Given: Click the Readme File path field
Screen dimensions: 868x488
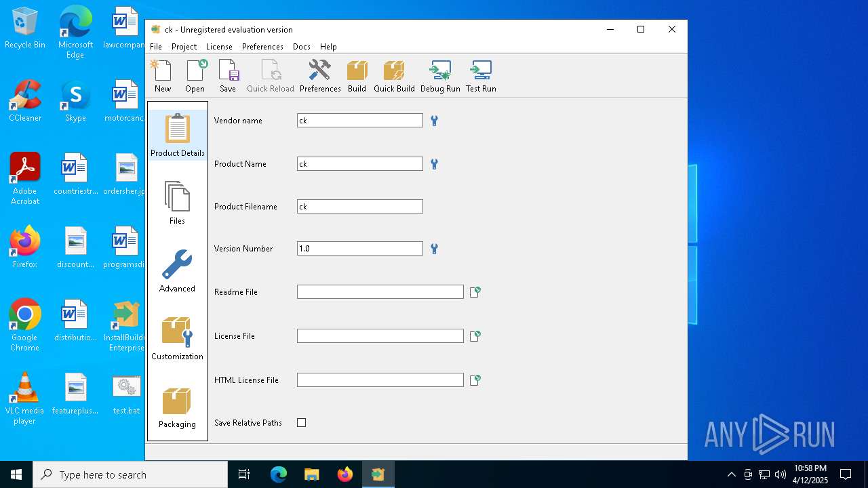Looking at the screenshot, I should [380, 292].
